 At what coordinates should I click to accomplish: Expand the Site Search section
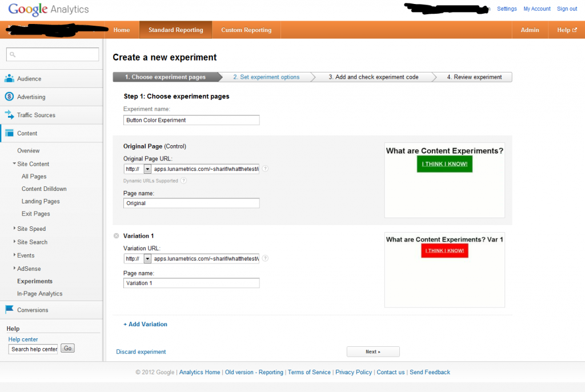[x=14, y=242]
